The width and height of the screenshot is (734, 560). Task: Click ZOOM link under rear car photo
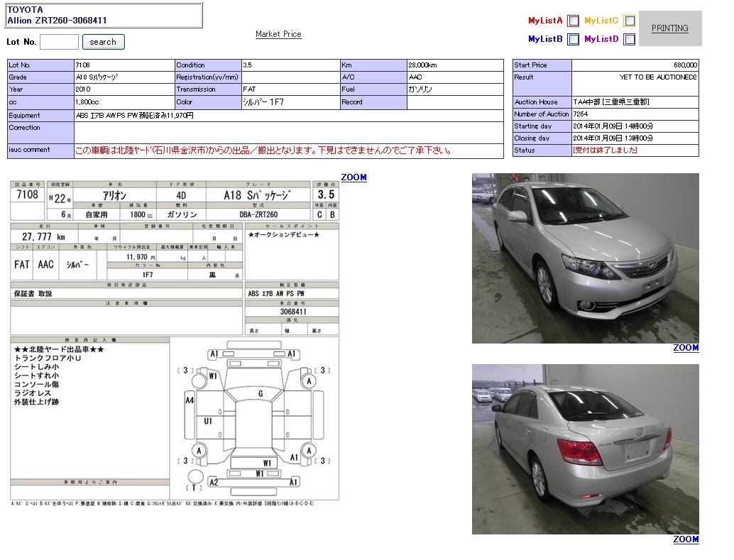point(686,539)
